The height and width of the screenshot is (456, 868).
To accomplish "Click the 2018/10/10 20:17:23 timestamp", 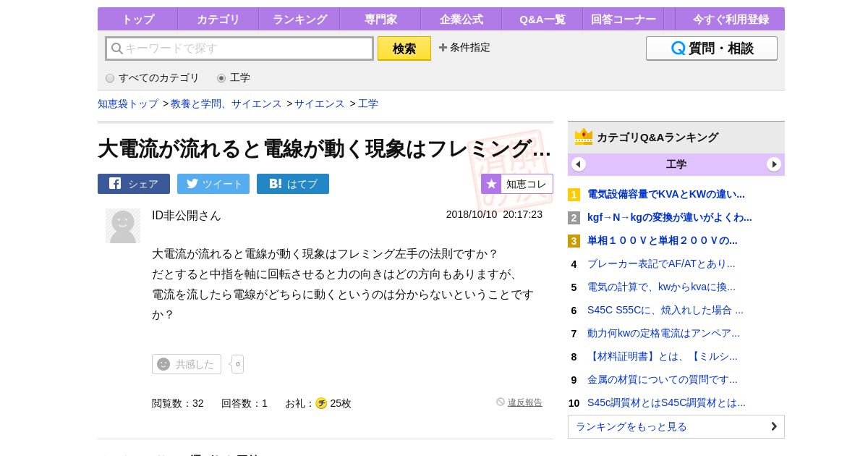I will [x=494, y=214].
